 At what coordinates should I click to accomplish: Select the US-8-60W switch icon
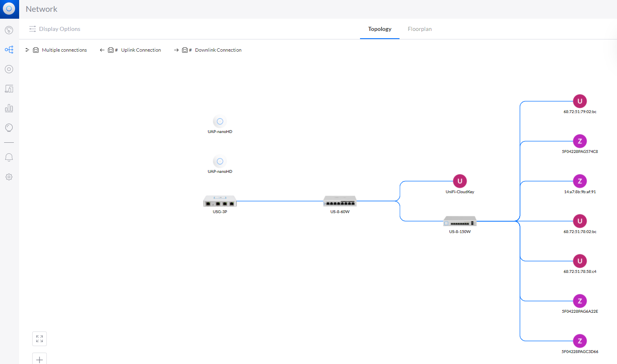[x=340, y=201]
